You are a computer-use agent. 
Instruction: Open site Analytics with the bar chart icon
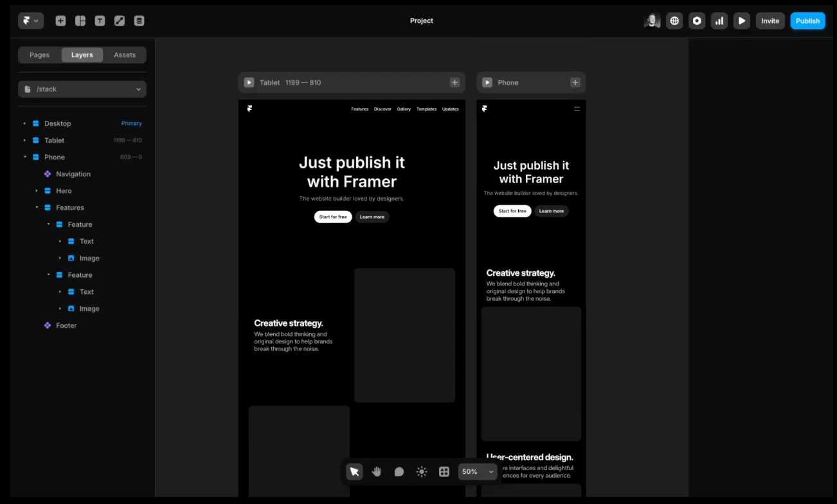click(x=719, y=20)
